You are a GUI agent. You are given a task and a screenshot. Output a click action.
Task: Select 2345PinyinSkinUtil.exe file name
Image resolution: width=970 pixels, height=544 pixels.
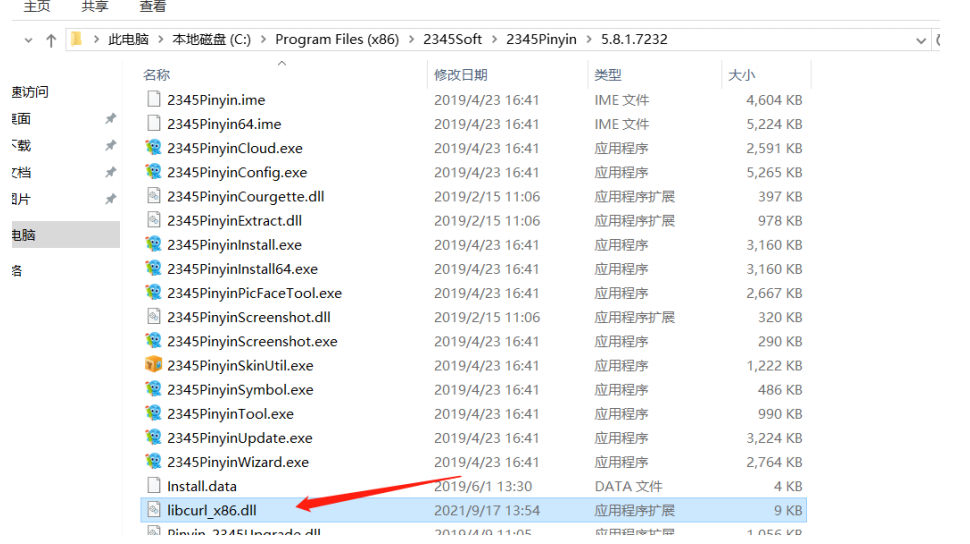(240, 366)
